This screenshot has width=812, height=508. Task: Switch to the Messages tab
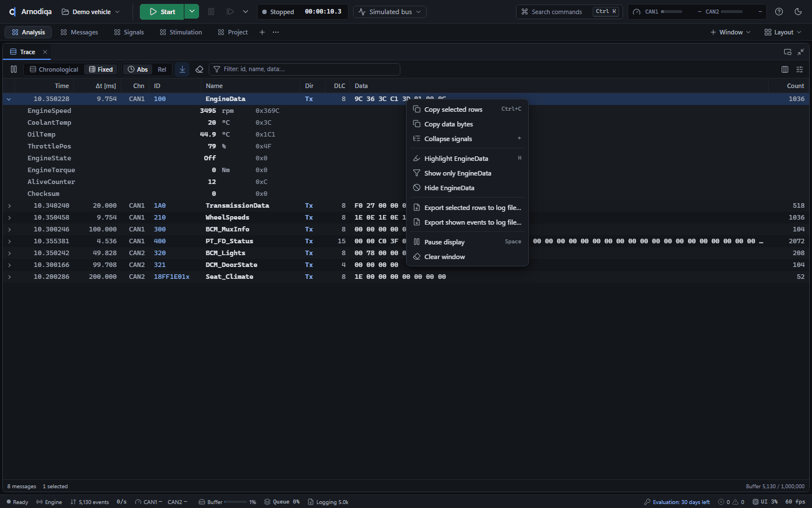[79, 32]
